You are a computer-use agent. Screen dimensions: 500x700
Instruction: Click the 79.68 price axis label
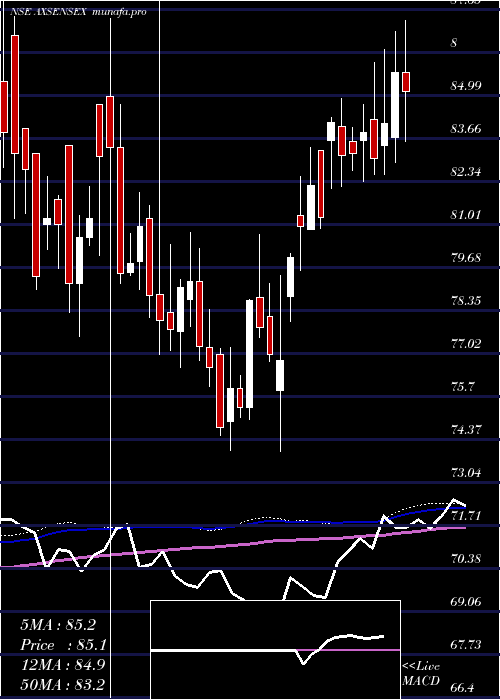point(466,258)
